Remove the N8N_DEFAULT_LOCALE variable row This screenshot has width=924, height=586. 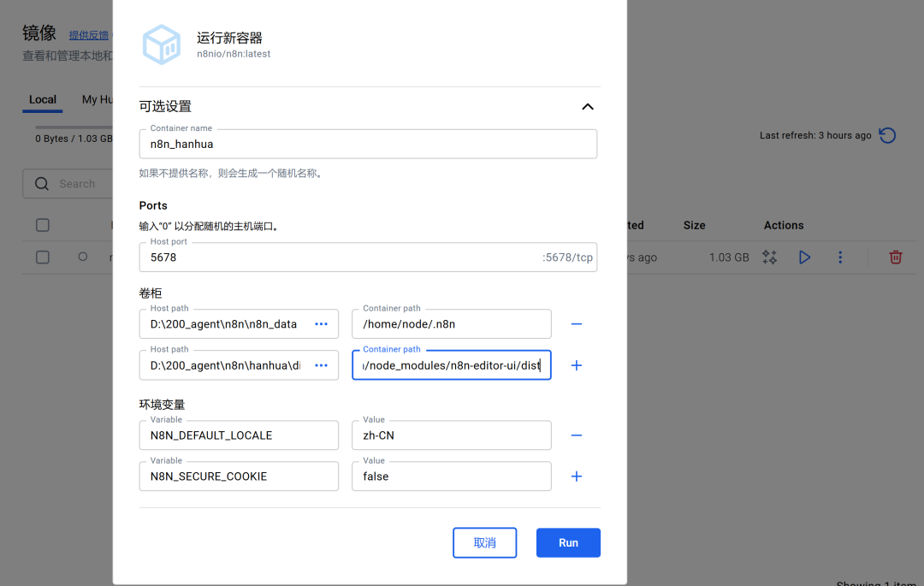(x=577, y=435)
